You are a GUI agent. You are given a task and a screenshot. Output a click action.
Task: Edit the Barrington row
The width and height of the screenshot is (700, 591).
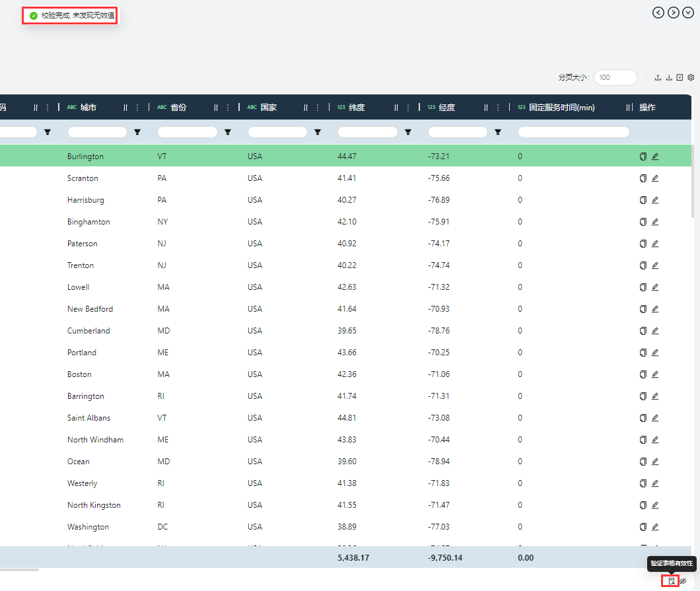coord(655,396)
